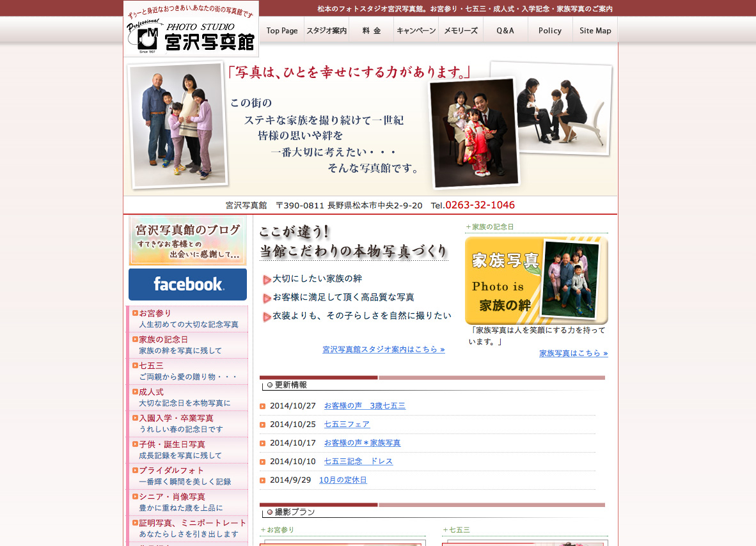Open Site Map from the top menu

click(x=595, y=31)
